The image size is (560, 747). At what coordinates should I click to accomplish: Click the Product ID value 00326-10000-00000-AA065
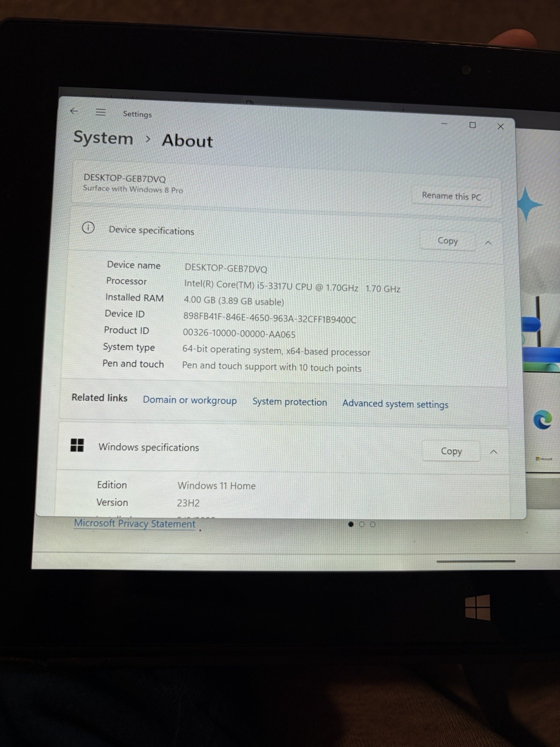(x=239, y=334)
